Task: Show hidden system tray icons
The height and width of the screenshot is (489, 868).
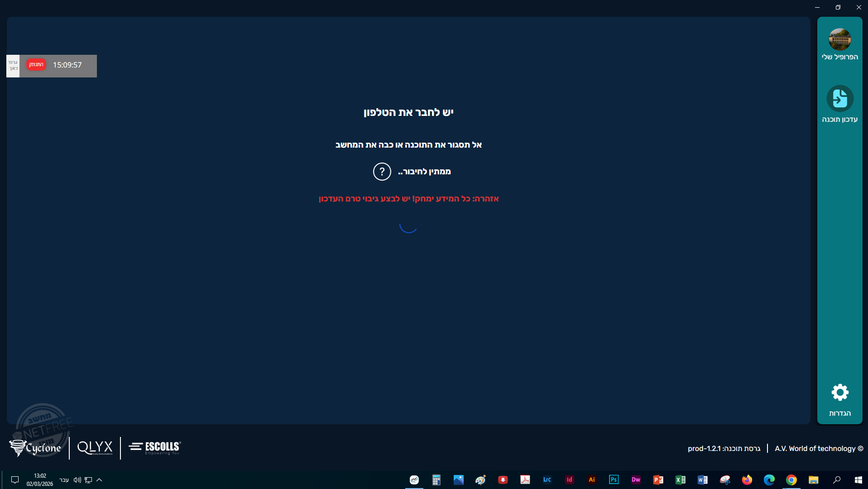Action: click(x=99, y=480)
